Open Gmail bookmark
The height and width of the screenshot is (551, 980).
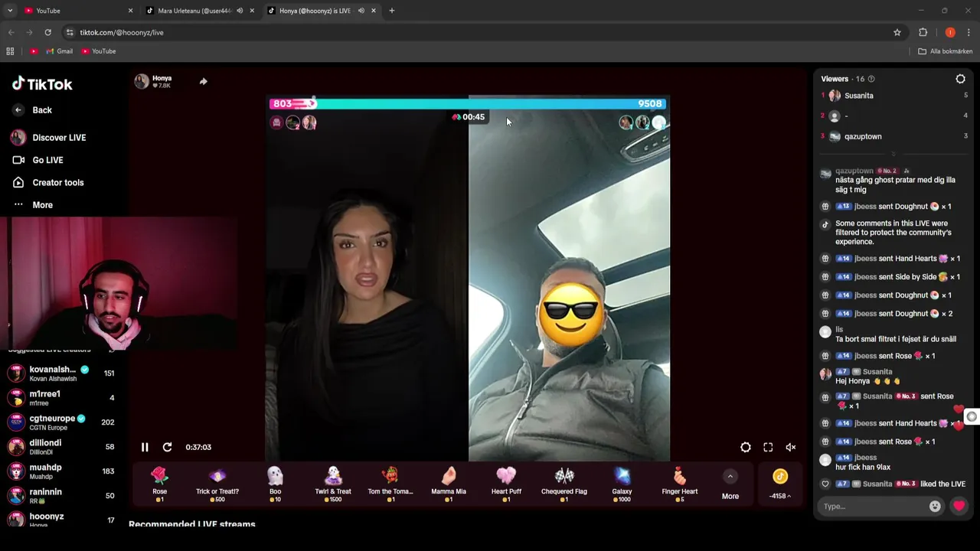60,51
